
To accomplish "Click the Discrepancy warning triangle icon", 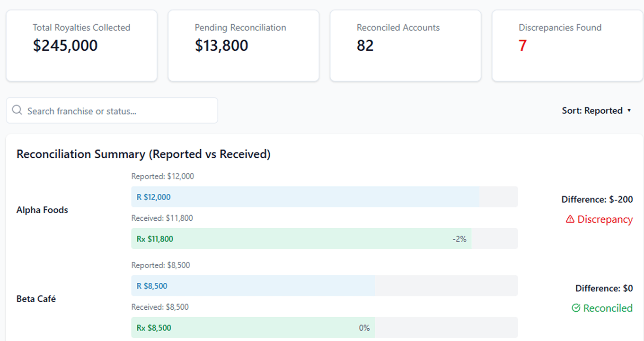I will 570,219.
